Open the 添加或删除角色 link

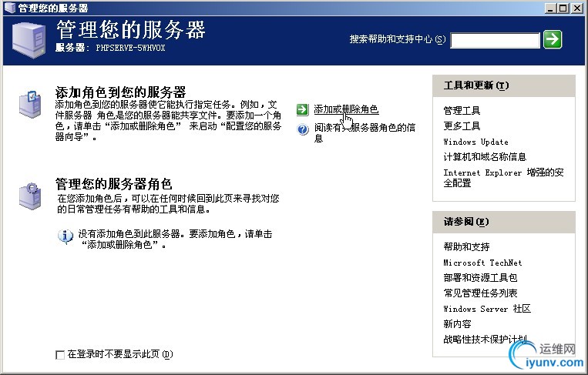[x=346, y=109]
